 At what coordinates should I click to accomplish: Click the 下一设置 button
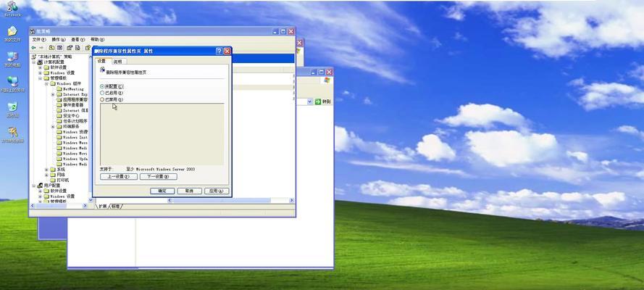tap(158, 177)
